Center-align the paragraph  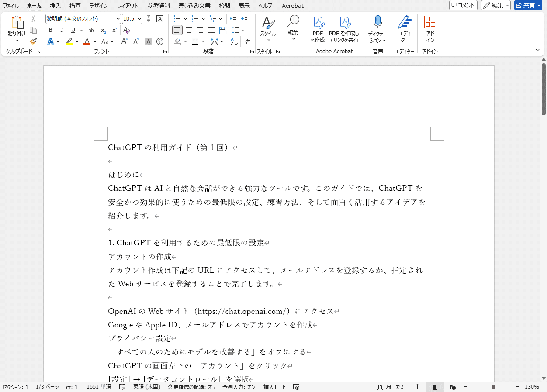(189, 30)
